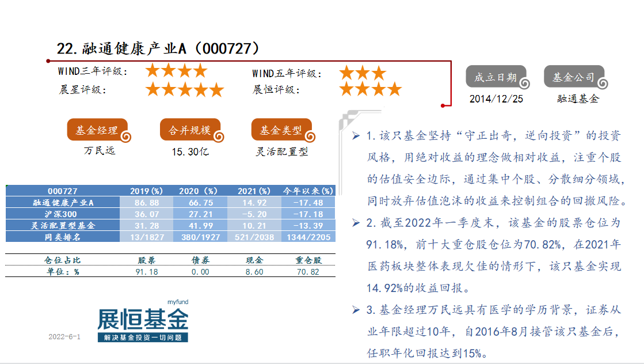
Task: Click the 000727 table header cell
Action: pos(62,191)
